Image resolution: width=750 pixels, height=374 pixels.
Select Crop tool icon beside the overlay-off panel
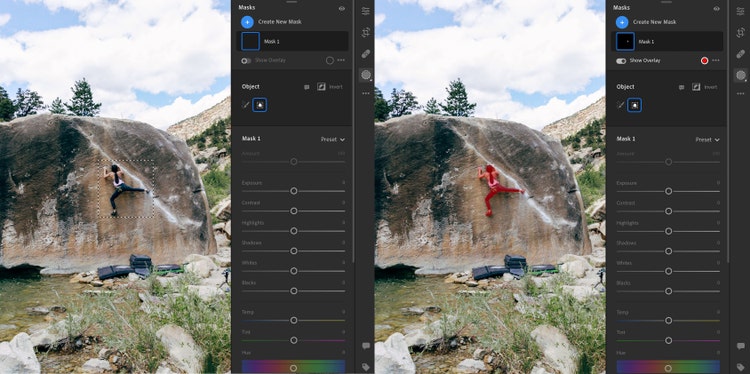(x=366, y=33)
